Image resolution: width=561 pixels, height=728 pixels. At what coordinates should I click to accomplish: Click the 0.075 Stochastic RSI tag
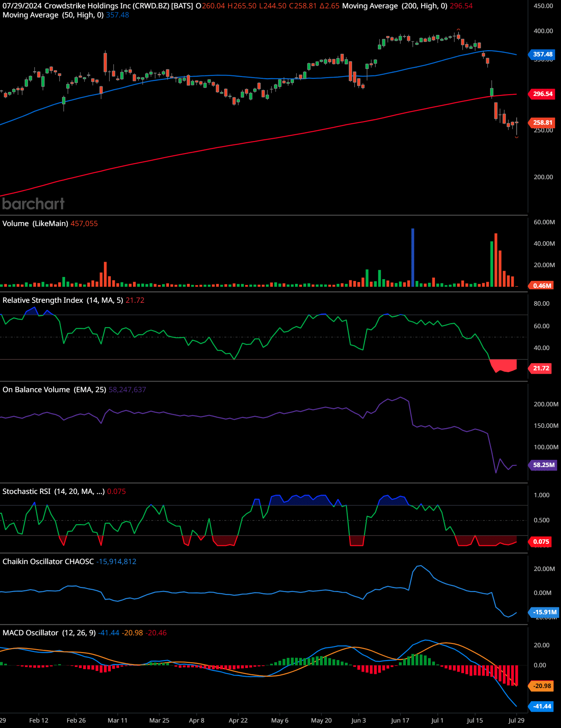[x=540, y=542]
